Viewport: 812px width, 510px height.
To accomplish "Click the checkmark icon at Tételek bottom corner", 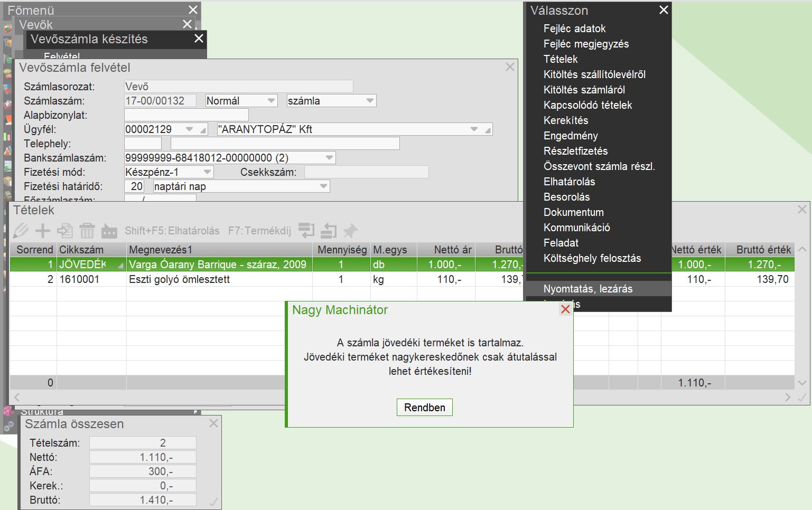I will 802,398.
